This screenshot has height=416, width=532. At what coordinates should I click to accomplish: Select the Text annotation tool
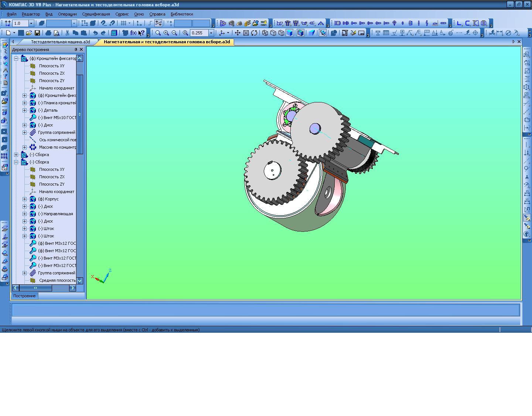(378, 33)
